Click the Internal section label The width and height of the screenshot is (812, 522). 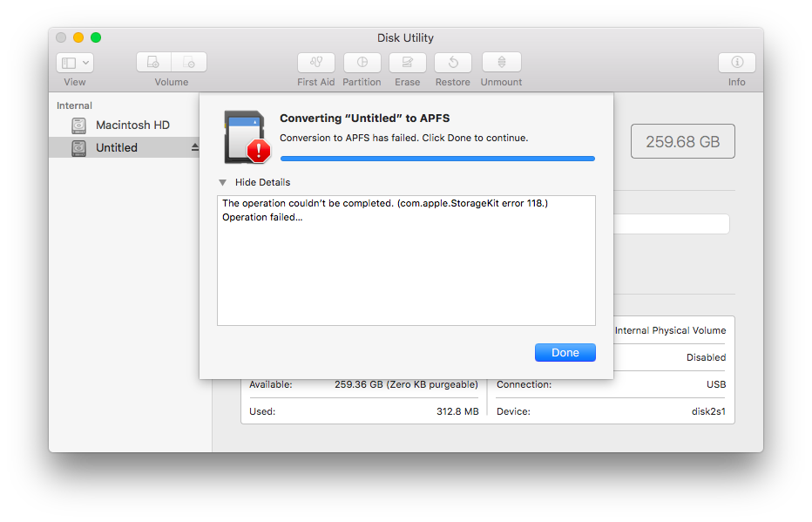pyautogui.click(x=74, y=105)
